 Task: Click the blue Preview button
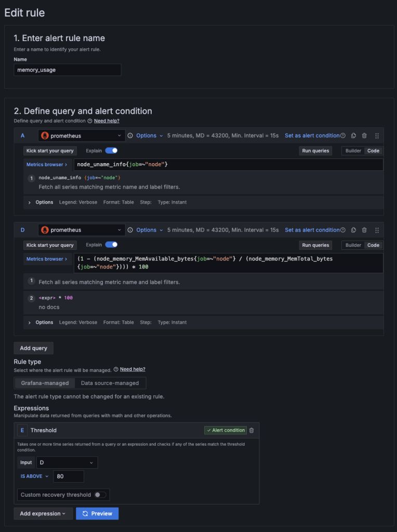click(x=97, y=513)
